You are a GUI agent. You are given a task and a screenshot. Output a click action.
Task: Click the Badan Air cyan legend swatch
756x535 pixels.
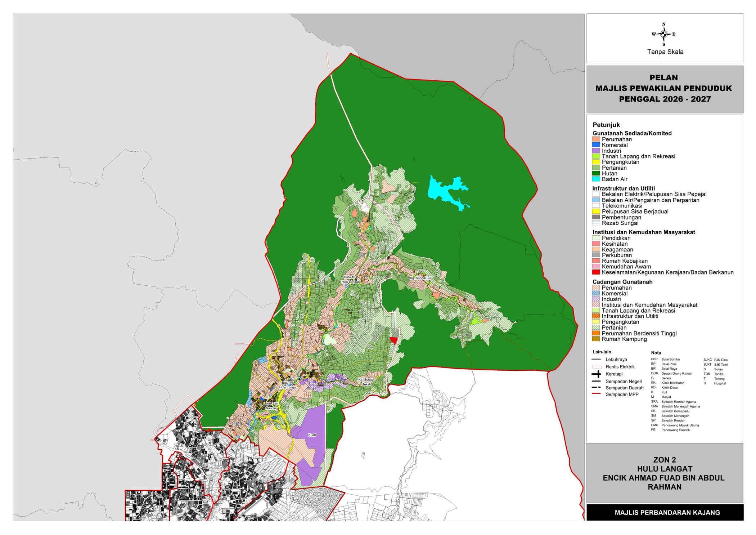pyautogui.click(x=596, y=179)
